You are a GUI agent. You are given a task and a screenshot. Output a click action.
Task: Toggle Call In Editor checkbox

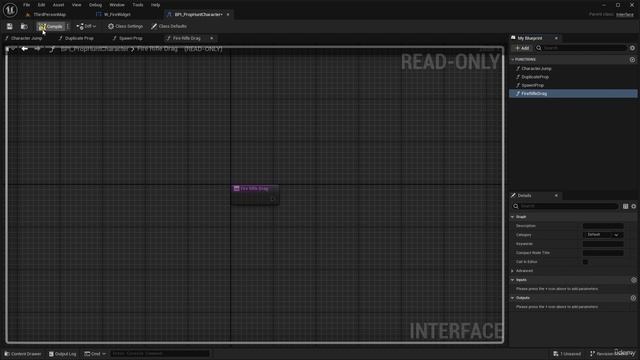(x=585, y=262)
